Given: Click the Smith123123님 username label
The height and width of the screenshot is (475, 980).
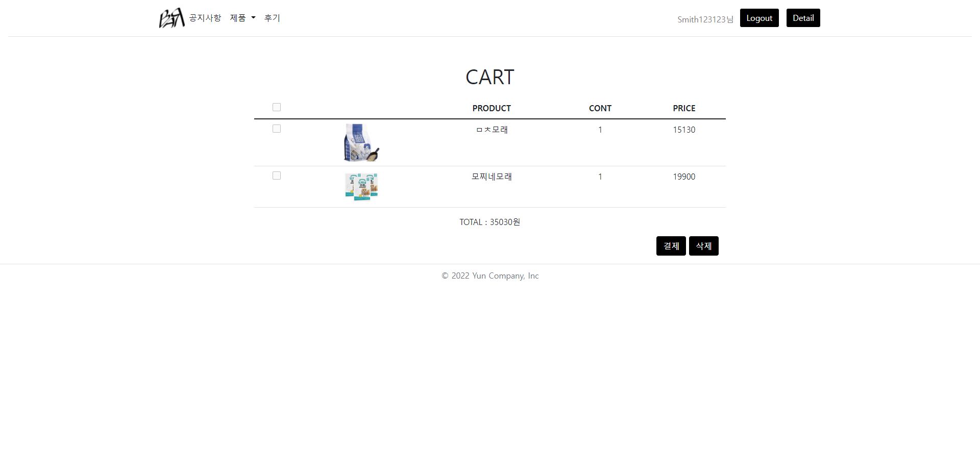Looking at the screenshot, I should tap(705, 19).
